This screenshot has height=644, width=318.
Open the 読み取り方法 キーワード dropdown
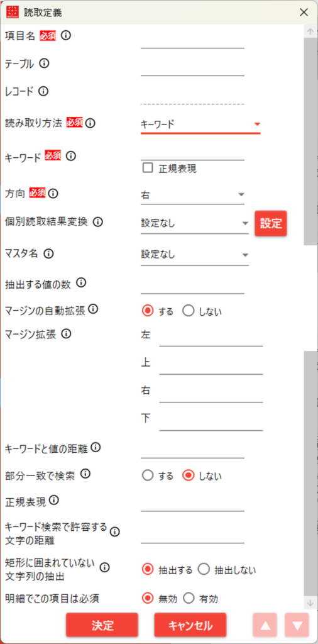[x=200, y=124]
